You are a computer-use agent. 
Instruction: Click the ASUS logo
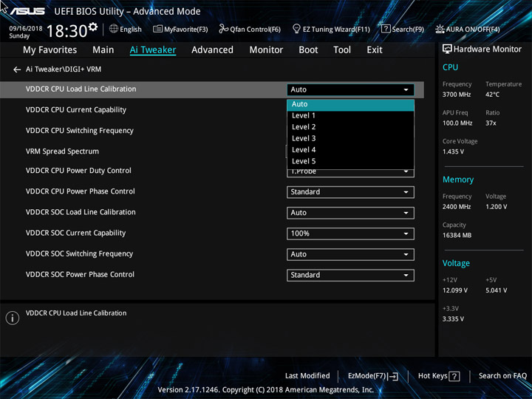coord(27,11)
